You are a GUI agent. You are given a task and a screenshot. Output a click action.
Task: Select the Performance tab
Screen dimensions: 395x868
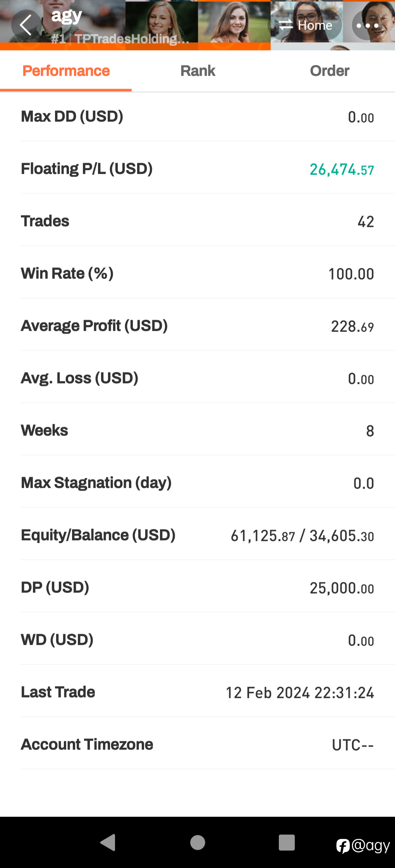pyautogui.click(x=66, y=71)
